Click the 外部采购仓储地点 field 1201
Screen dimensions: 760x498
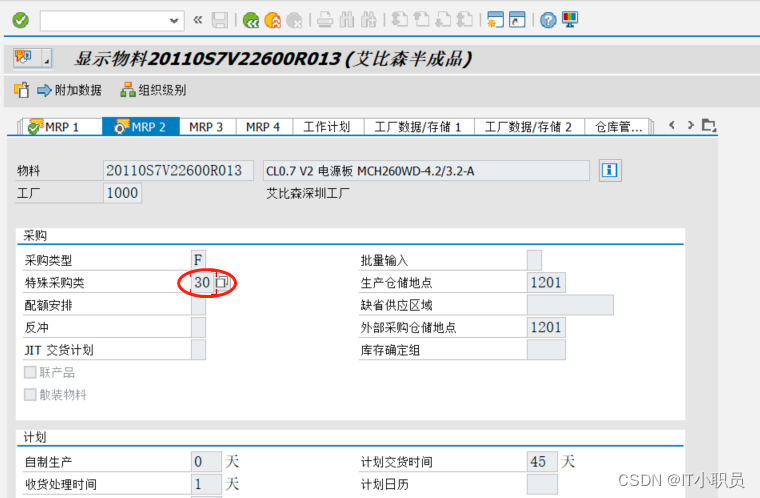point(546,327)
